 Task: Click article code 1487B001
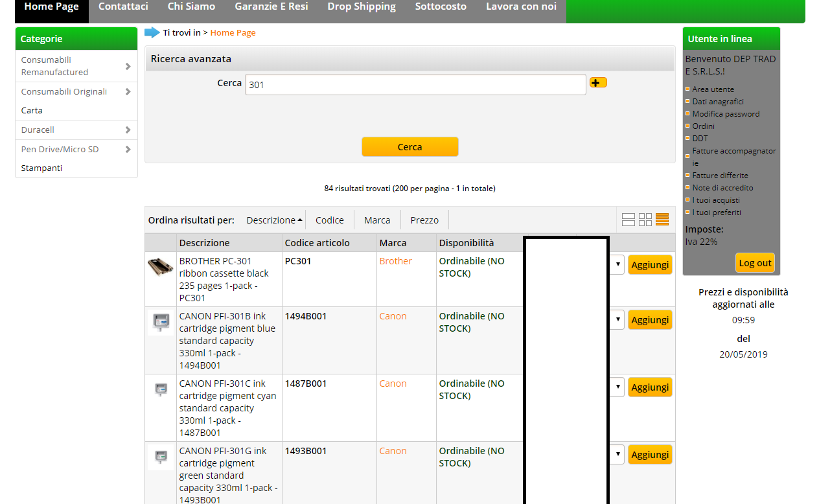point(306,384)
